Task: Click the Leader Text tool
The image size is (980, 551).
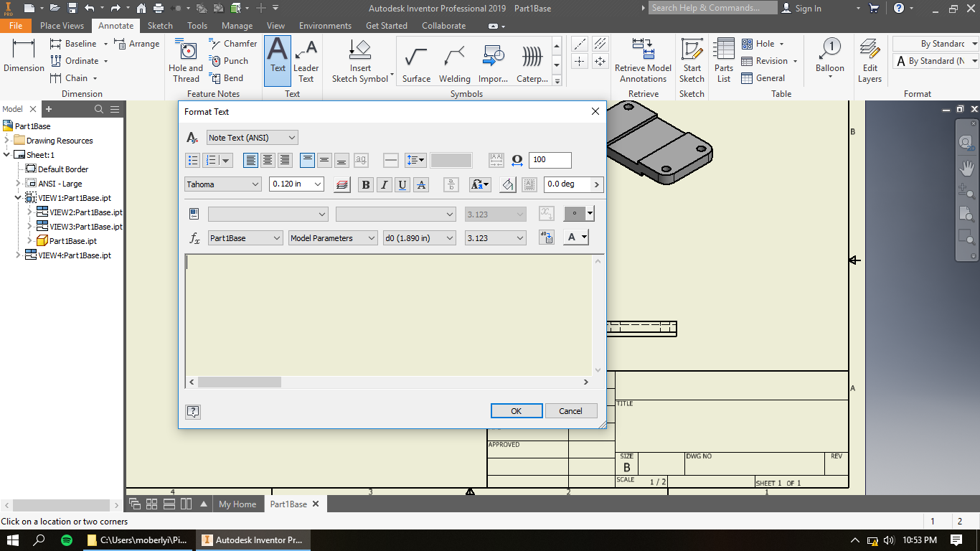Action: [306, 61]
